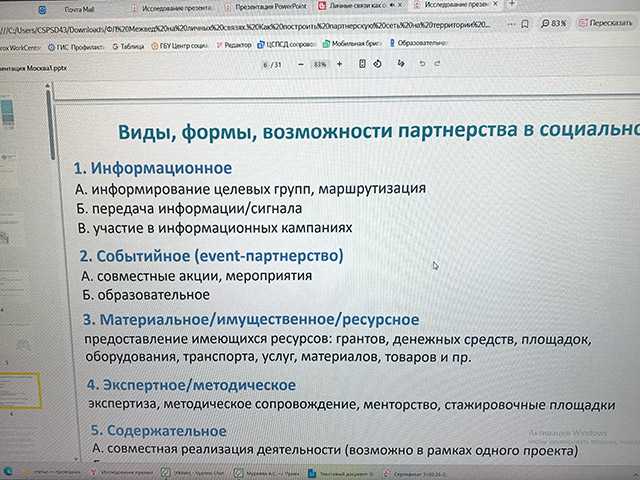Click the address bar with file path
Image resolution: width=640 pixels, height=480 pixels.
250,25
